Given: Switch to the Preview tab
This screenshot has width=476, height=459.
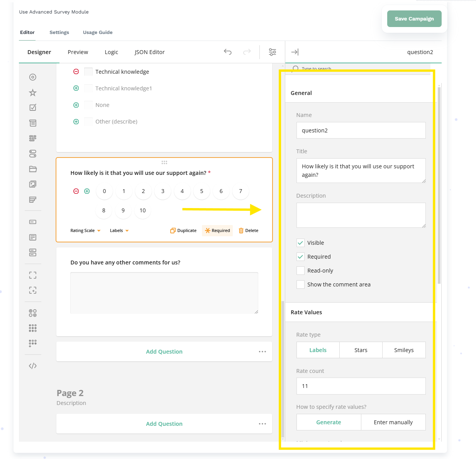Looking at the screenshot, I should coord(78,52).
